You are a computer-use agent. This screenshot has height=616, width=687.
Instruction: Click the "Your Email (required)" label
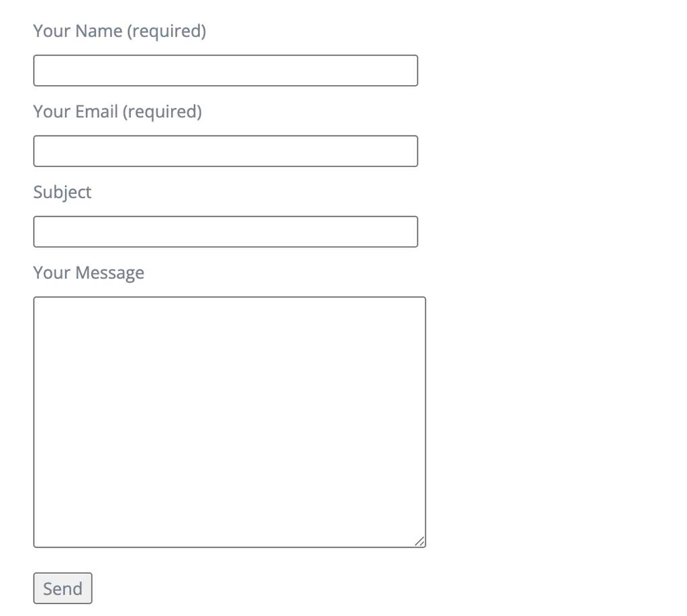(117, 111)
